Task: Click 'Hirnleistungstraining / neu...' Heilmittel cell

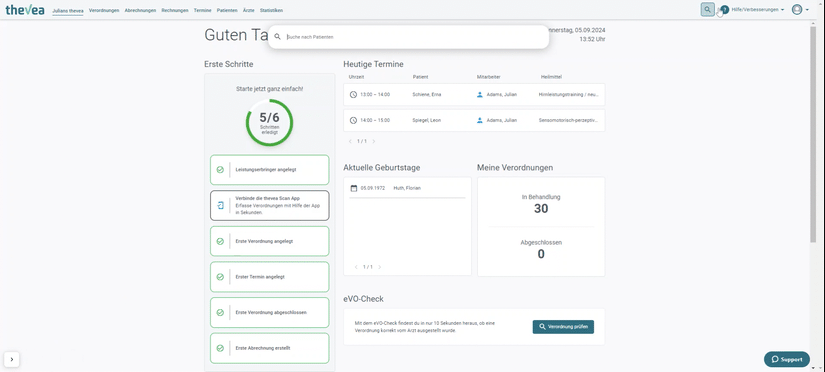Action: [x=569, y=95]
